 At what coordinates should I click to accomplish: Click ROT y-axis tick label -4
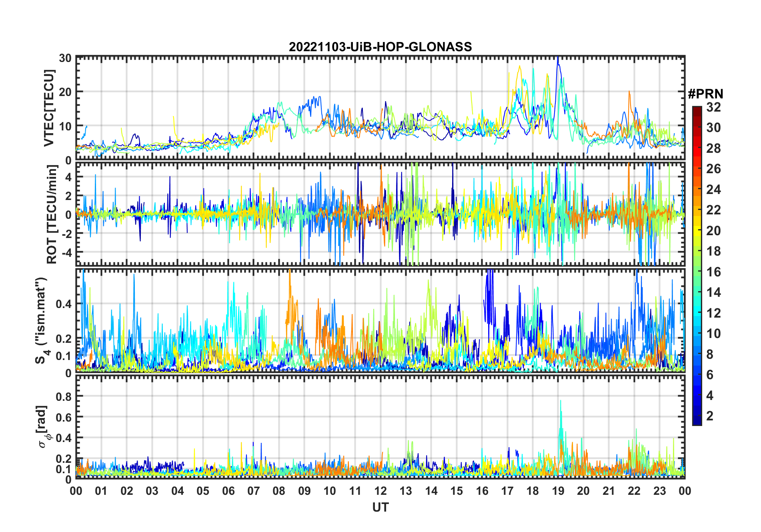pyautogui.click(x=66, y=253)
